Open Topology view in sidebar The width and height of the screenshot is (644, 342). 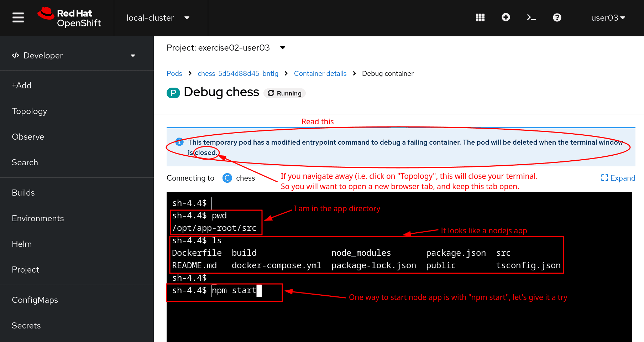[x=30, y=111]
